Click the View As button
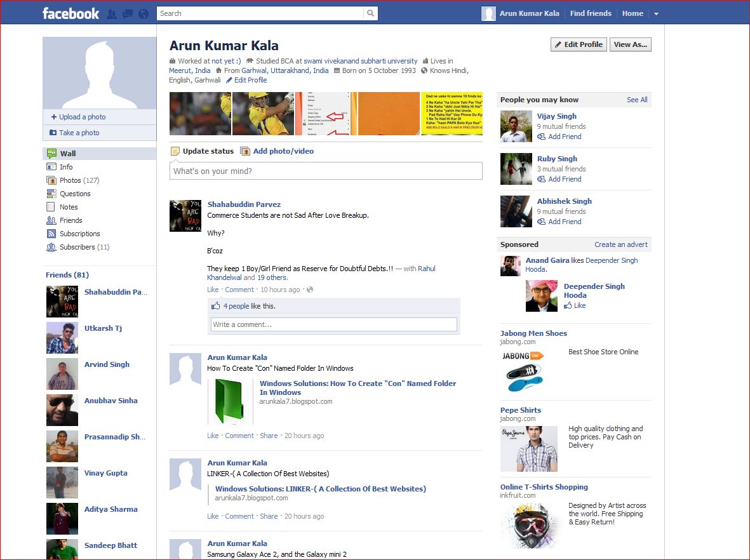The height and width of the screenshot is (560, 750). (630, 44)
